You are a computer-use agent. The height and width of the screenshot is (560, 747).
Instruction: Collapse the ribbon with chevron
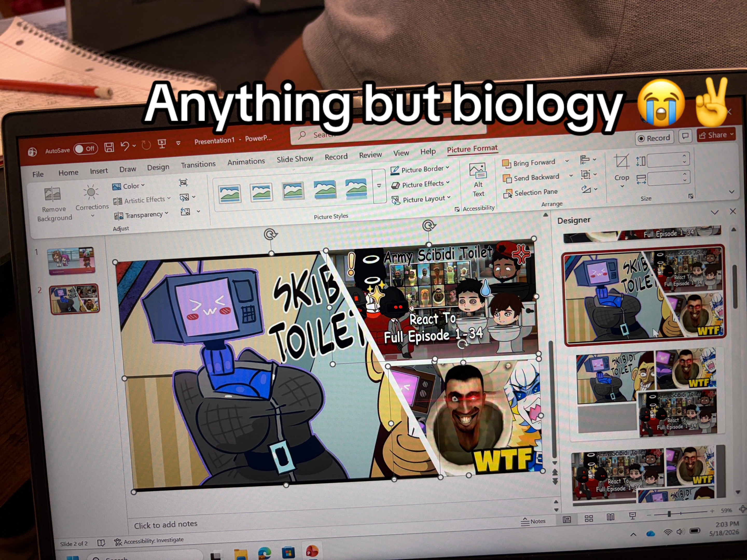731,192
